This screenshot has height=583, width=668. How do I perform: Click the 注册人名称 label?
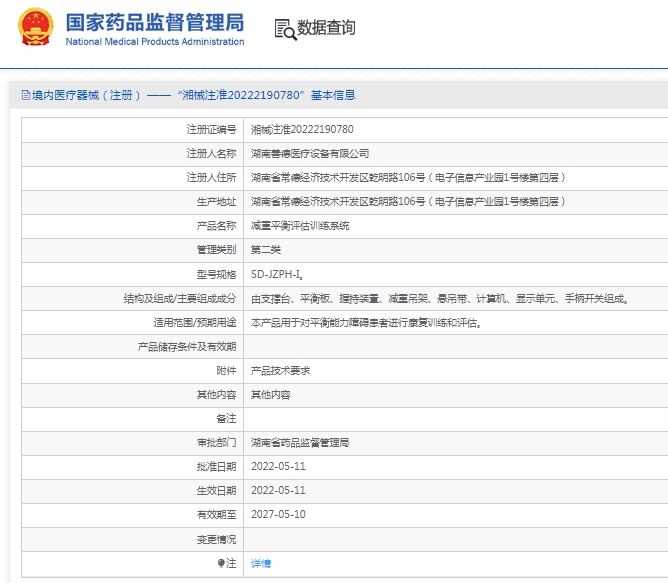211,153
